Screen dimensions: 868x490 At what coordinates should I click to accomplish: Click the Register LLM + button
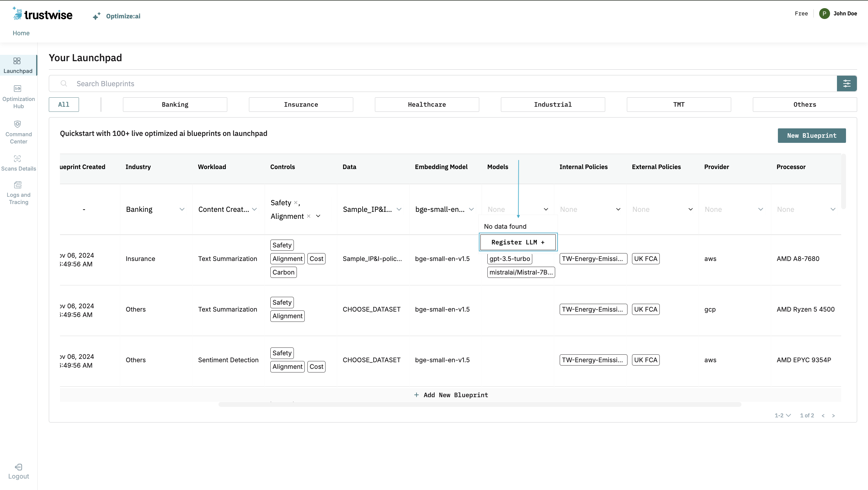click(x=518, y=242)
